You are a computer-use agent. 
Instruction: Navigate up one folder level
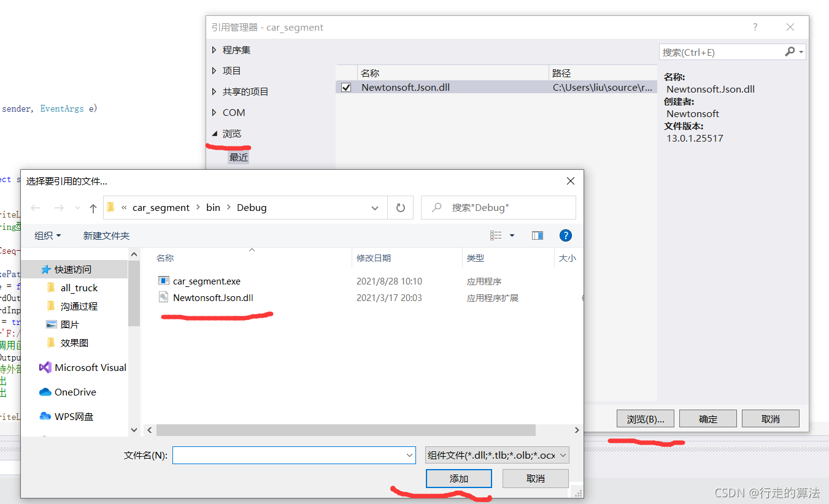(x=93, y=207)
